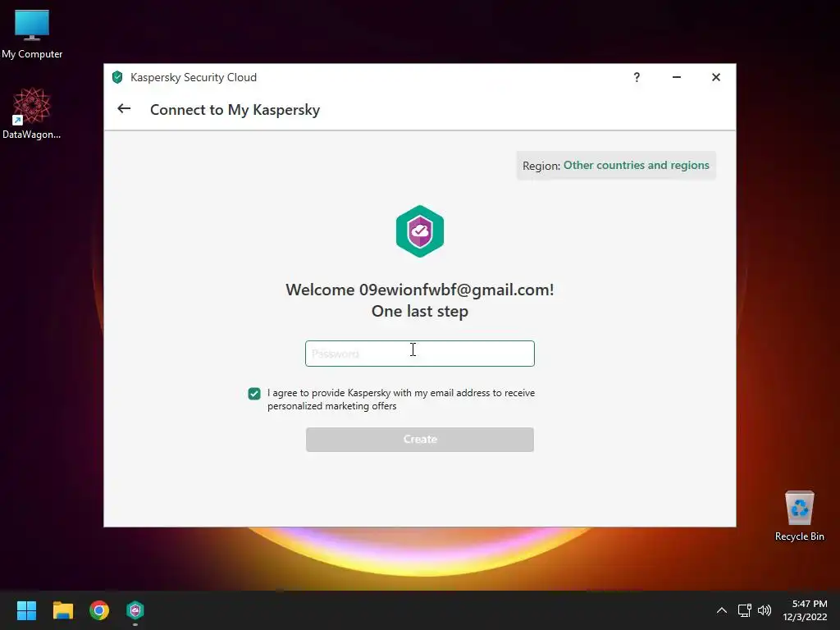Click the Create button

pyautogui.click(x=420, y=440)
